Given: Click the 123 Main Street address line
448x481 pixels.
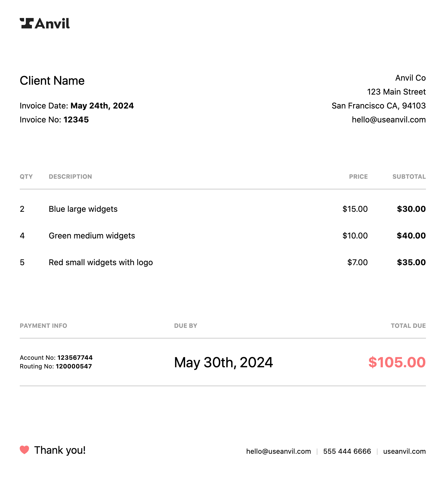Looking at the screenshot, I should (396, 92).
